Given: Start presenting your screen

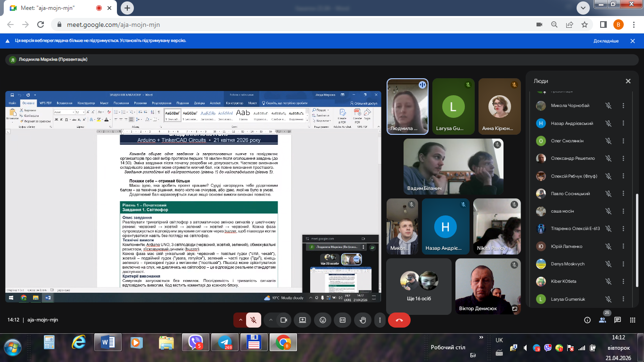Looking at the screenshot, I should pos(302,320).
